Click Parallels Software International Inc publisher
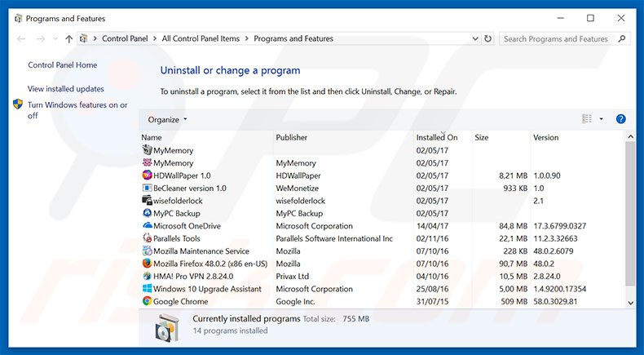Image resolution: width=644 pixels, height=355 pixels. 334,238
